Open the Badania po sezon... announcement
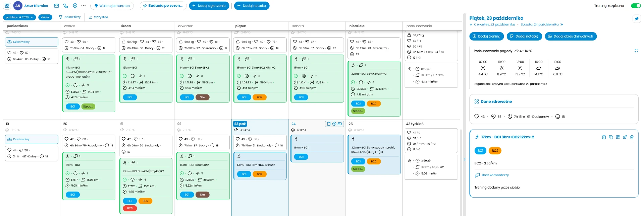This screenshot has width=644, height=216. (163, 6)
